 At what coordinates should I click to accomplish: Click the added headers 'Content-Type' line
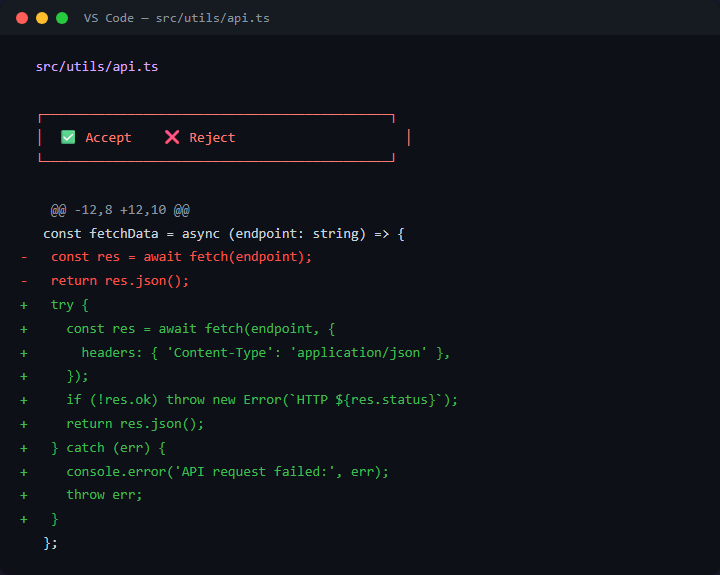coord(265,353)
